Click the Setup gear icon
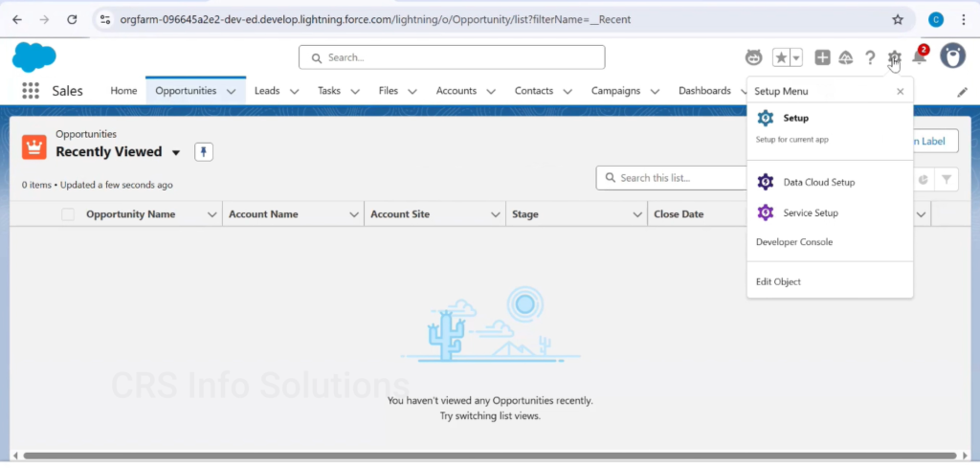Screen dimensions: 980x468 coord(895,58)
